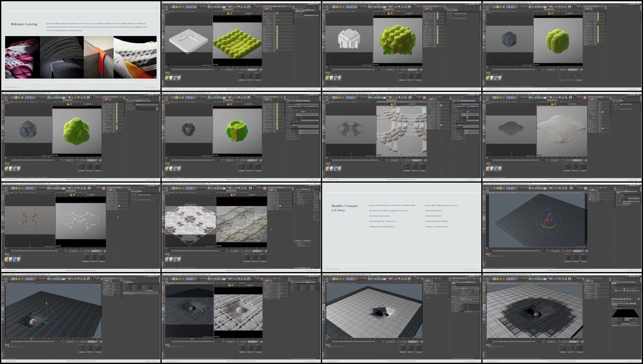
Task: Open frame with green bumpy grid render
Action: 241,45
